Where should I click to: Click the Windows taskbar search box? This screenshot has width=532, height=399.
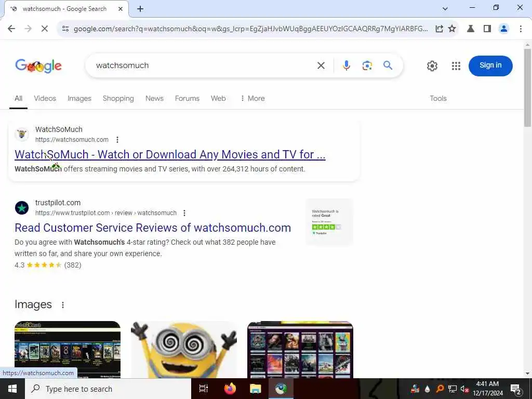tap(108, 389)
